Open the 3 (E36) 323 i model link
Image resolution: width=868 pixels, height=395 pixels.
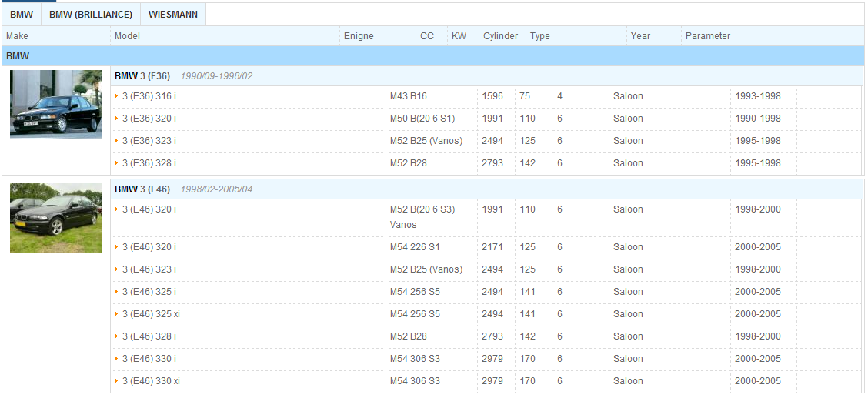tap(149, 141)
